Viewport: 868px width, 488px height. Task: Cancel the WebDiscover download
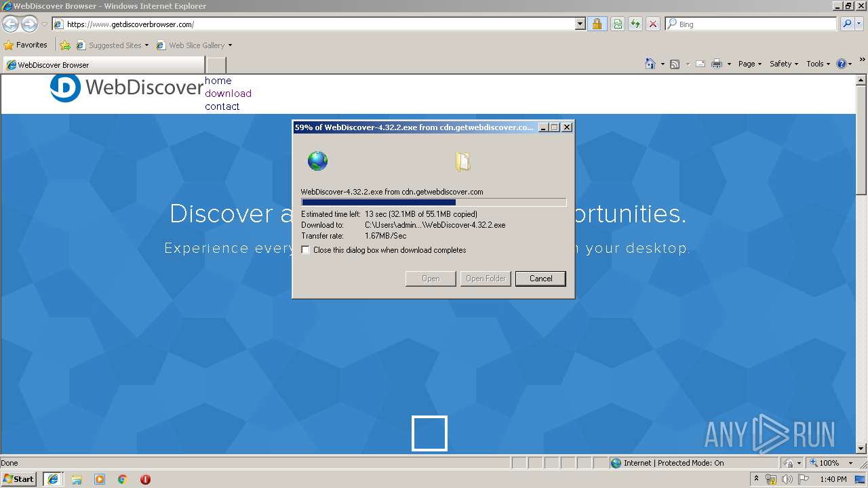pos(540,279)
